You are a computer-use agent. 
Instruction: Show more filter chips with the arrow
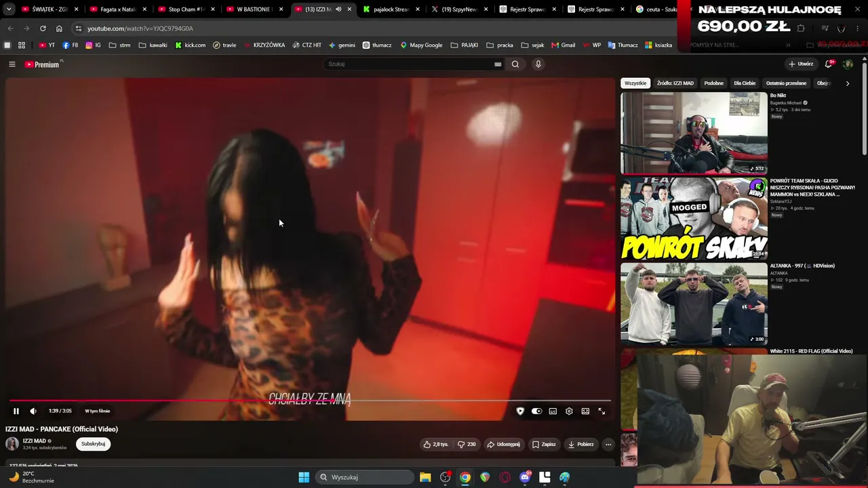(847, 83)
